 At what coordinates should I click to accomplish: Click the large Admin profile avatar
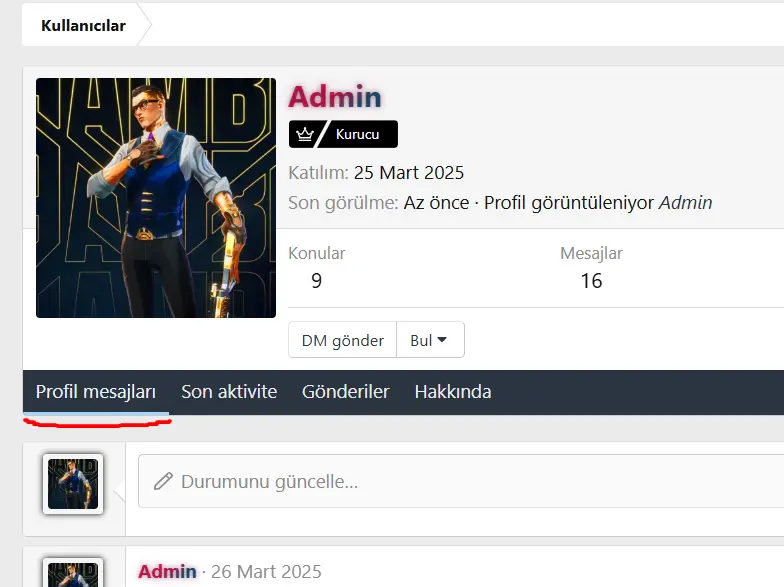pyautogui.click(x=156, y=198)
